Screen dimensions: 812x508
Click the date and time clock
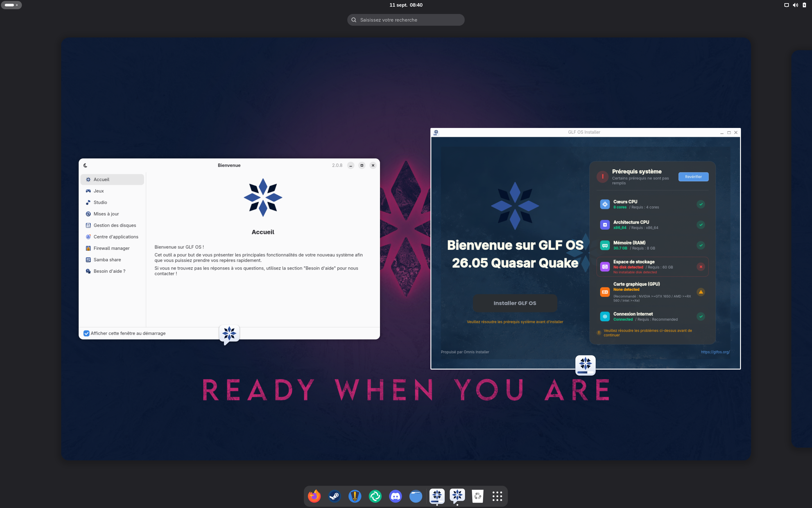[x=406, y=5]
